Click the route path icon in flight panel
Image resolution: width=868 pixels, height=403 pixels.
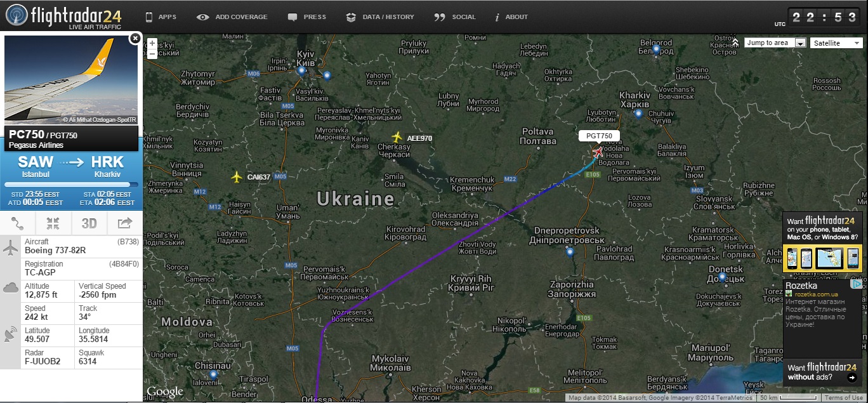(x=18, y=223)
